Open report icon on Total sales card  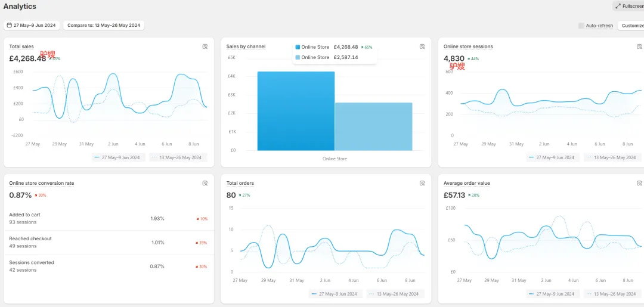coord(205,46)
